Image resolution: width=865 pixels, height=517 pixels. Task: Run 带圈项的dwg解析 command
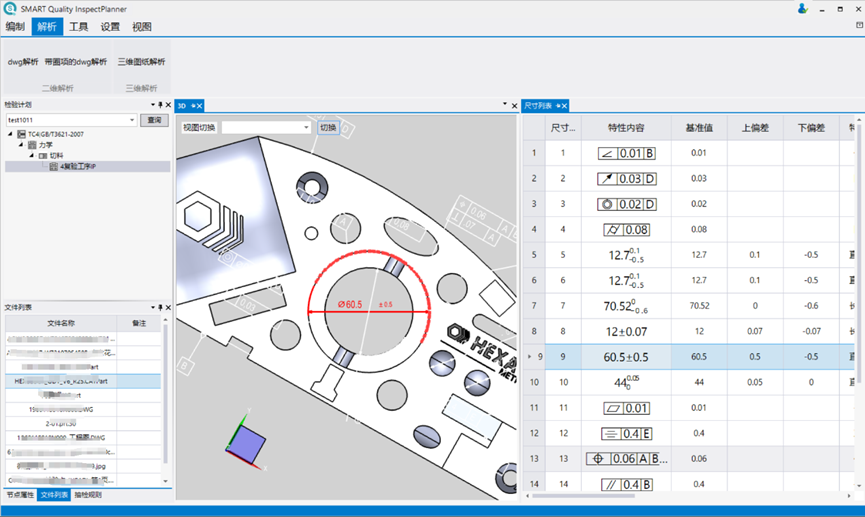coord(76,62)
